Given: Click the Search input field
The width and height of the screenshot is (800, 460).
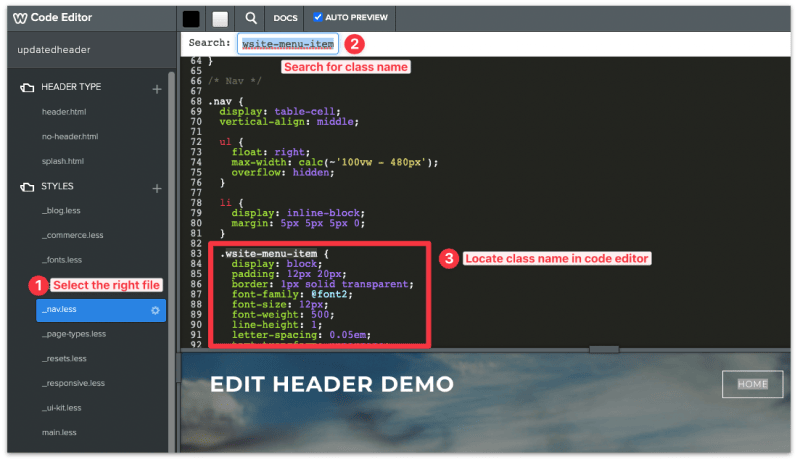Looking at the screenshot, I should 288,44.
